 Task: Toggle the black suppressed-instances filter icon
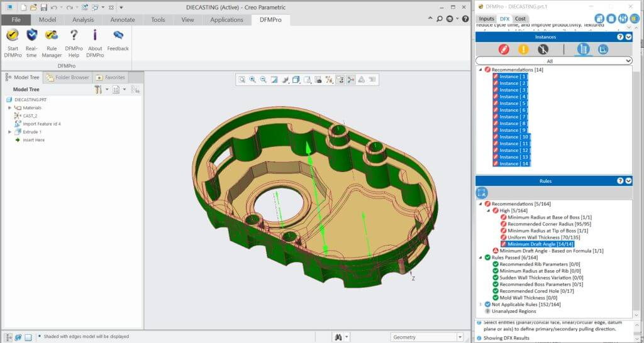(542, 49)
